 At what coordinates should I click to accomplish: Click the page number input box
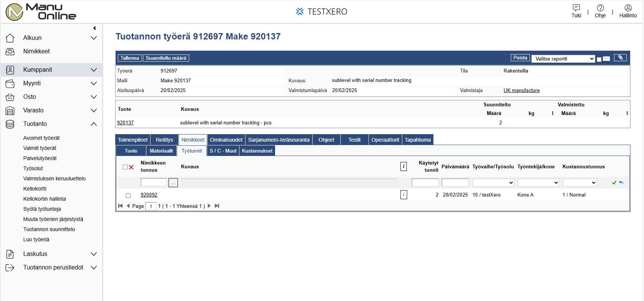pos(151,206)
